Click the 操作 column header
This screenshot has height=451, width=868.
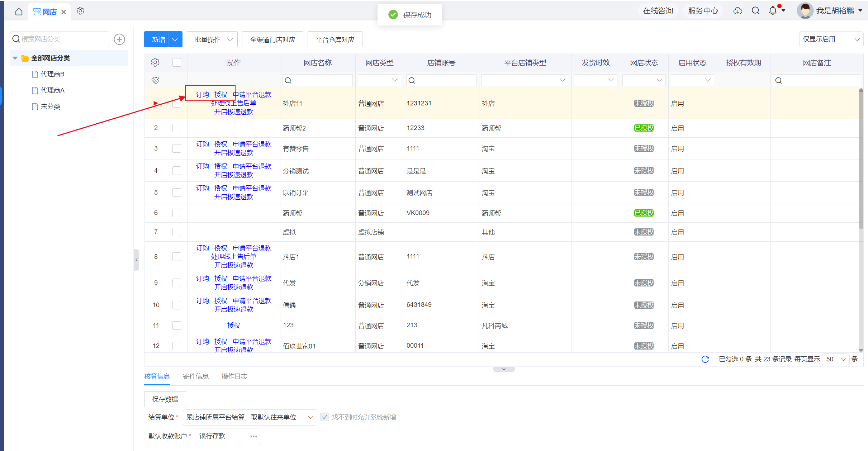(x=234, y=63)
